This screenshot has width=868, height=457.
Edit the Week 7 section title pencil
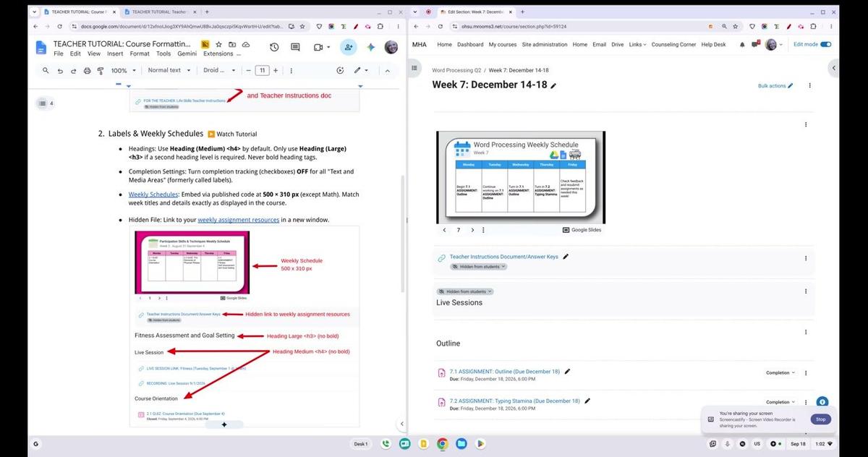553,85
